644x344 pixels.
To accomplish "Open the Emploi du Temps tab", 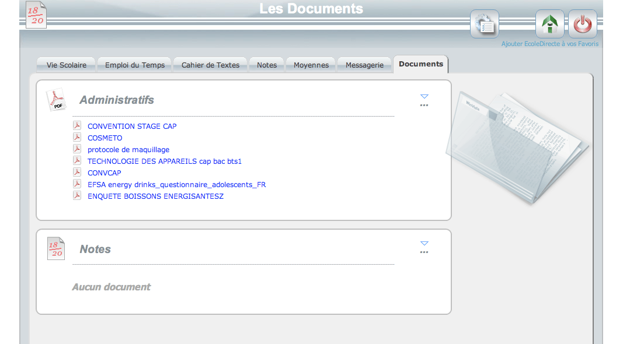I will [x=135, y=65].
